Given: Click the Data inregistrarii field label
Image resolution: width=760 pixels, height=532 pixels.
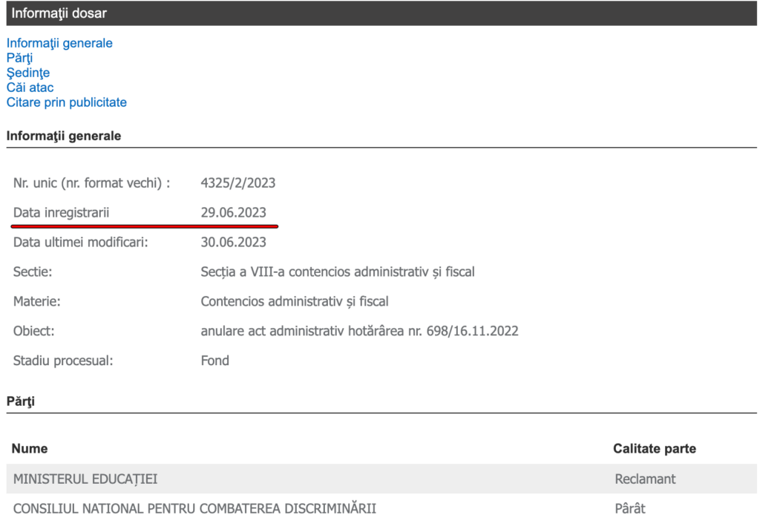Looking at the screenshot, I should 61,213.
